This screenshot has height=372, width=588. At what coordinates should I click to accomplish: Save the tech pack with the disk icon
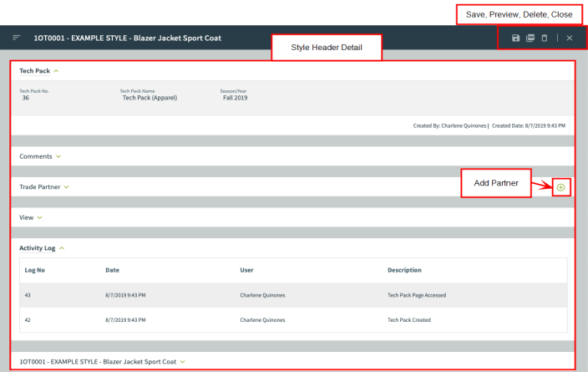tap(516, 38)
